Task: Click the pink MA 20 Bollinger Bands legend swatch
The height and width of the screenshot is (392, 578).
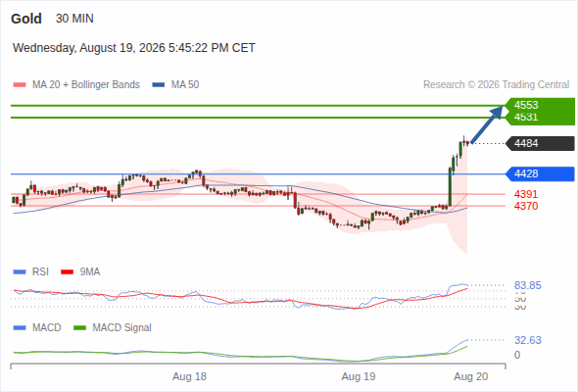Action: [20, 85]
